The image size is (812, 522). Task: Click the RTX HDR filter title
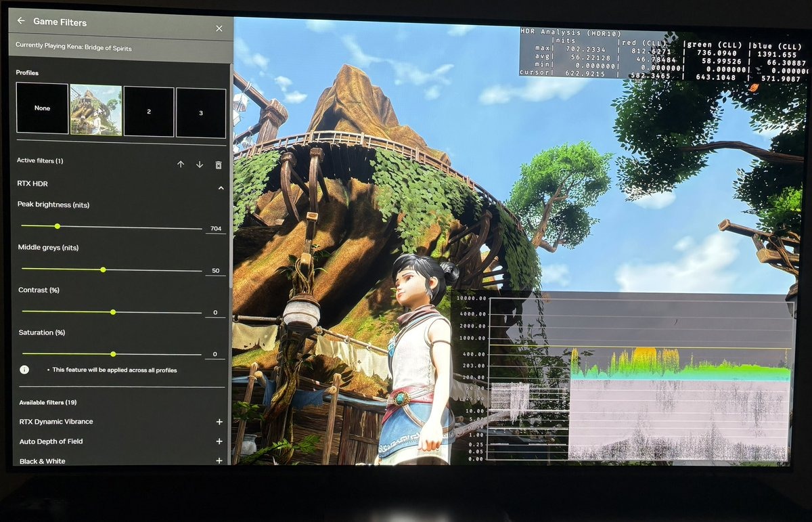pyautogui.click(x=32, y=183)
